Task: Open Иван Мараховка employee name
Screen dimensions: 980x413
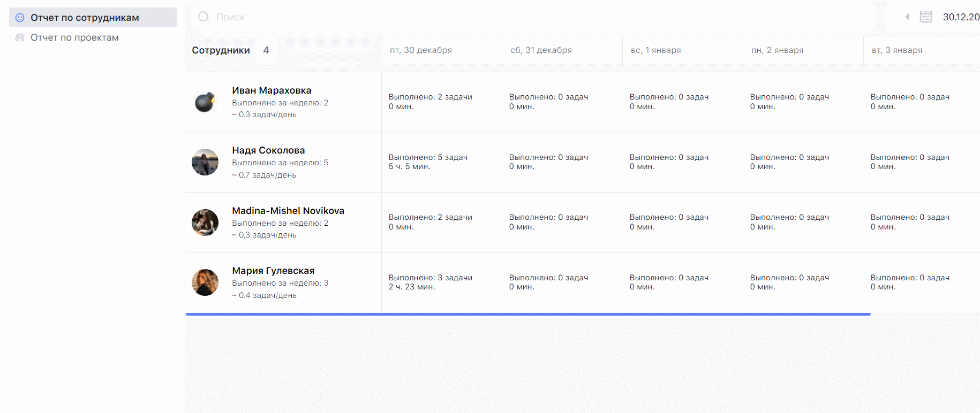Action: 272,90
